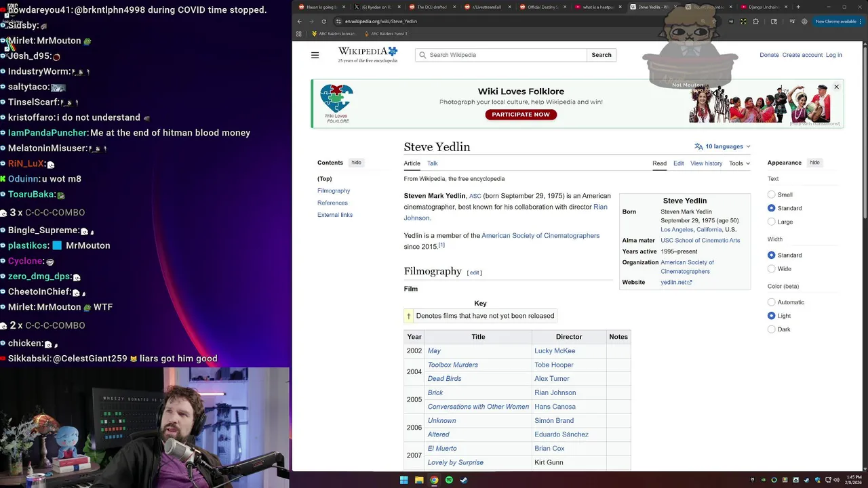
Task: Switch to the Article tab
Action: 412,163
